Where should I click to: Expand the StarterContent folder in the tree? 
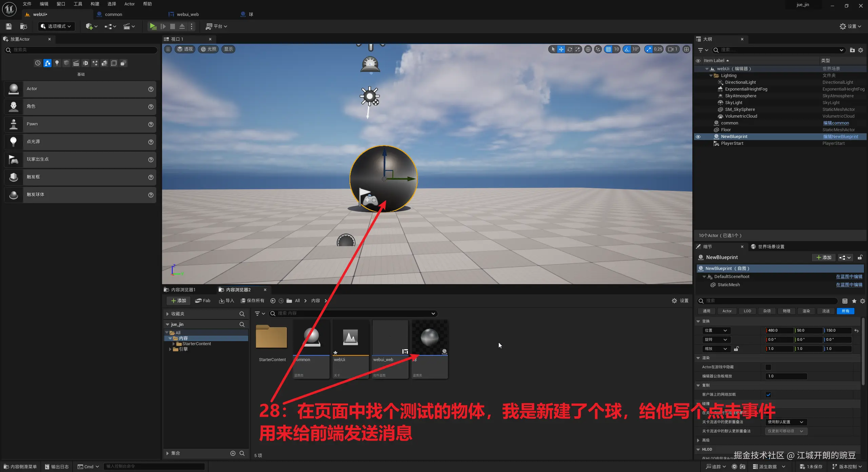[174, 344]
